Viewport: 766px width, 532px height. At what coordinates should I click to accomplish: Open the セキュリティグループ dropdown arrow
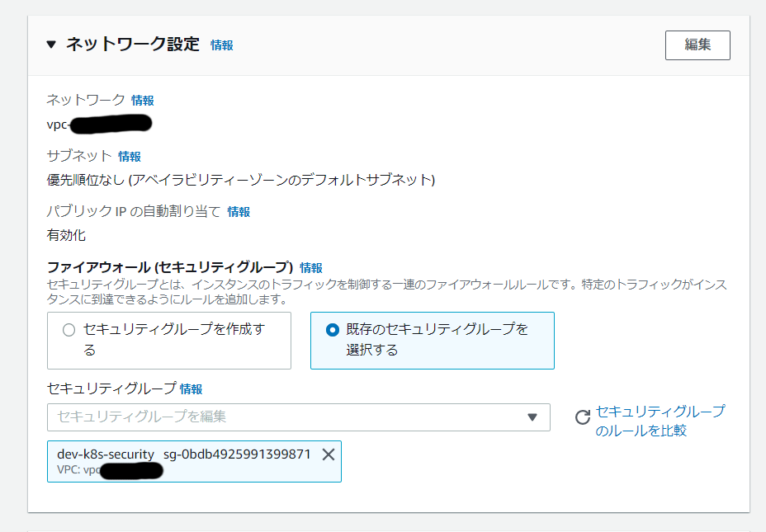point(532,417)
